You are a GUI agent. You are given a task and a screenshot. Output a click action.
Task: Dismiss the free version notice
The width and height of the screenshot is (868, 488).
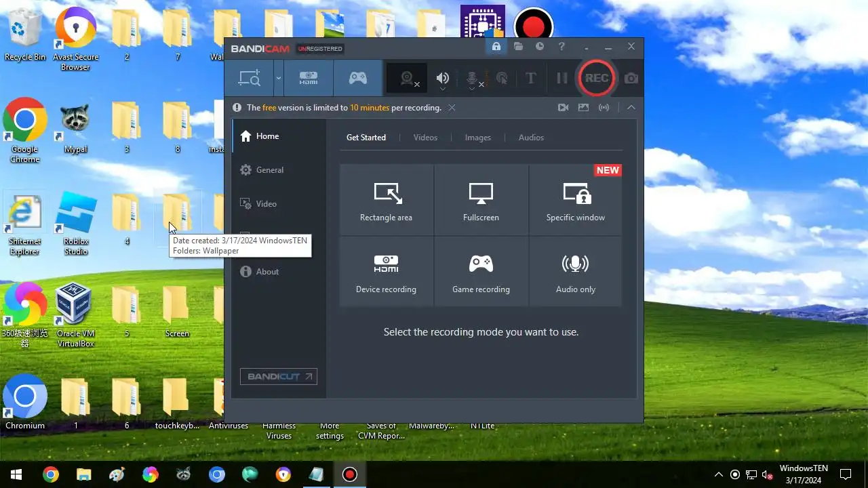(x=452, y=108)
